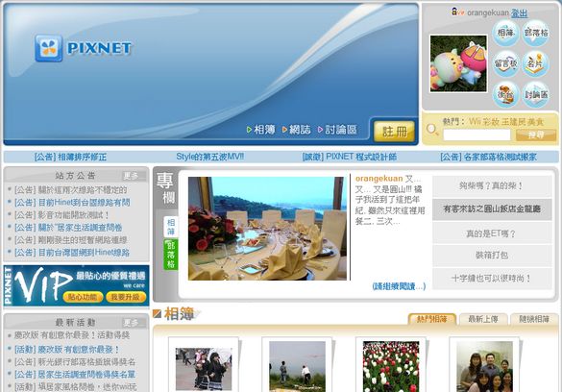Open [公告] 新光銀行部落格插旗得獎名
Image resolution: width=562 pixels, height=392 pixels.
click(75, 362)
